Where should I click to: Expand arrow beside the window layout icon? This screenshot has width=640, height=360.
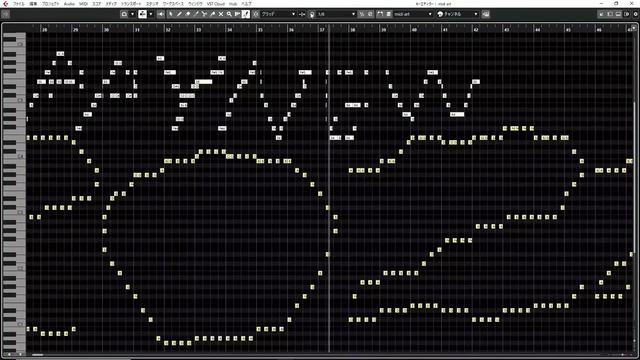[132, 14]
